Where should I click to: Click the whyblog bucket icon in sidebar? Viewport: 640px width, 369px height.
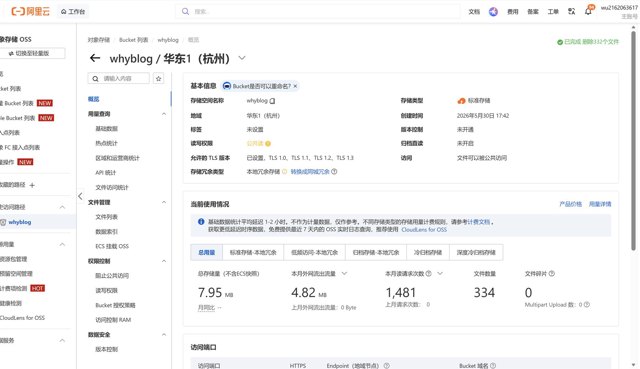(3, 222)
